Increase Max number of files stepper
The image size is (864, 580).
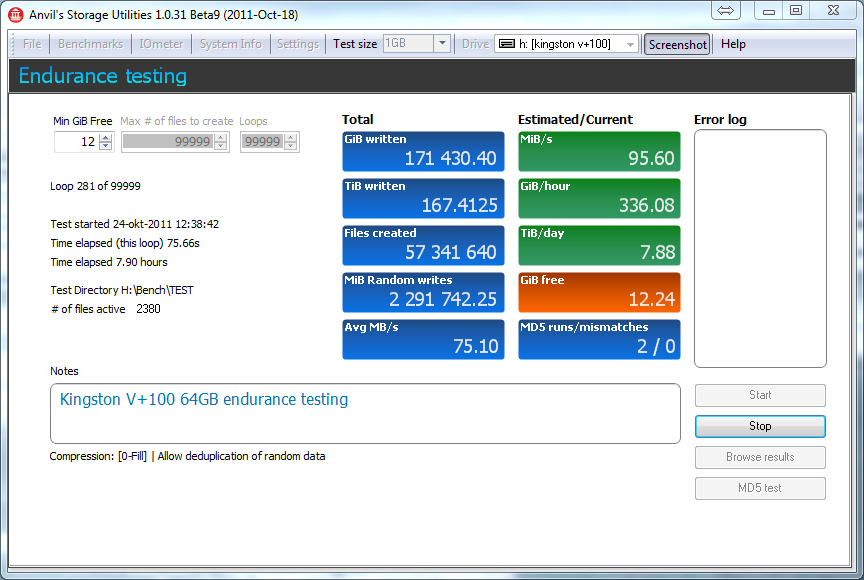tap(221, 138)
